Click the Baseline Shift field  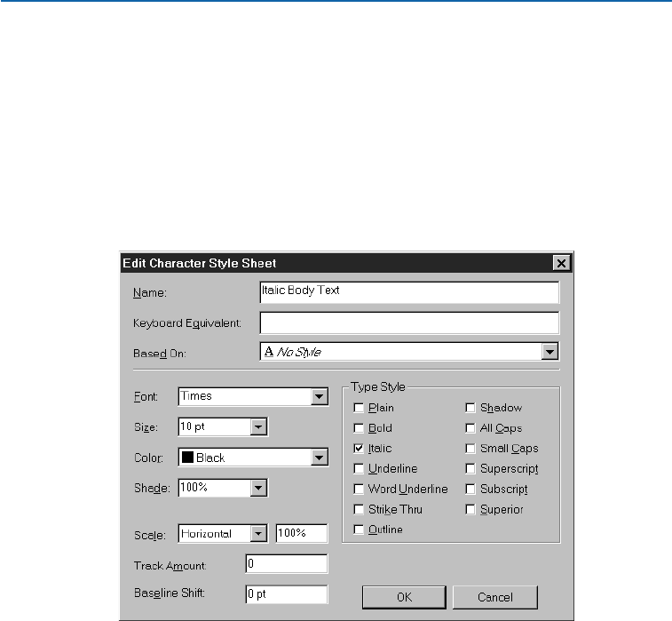pos(287,594)
